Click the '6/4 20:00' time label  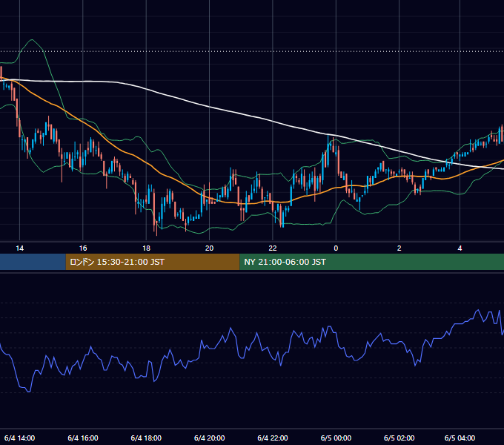pyautogui.click(x=209, y=438)
